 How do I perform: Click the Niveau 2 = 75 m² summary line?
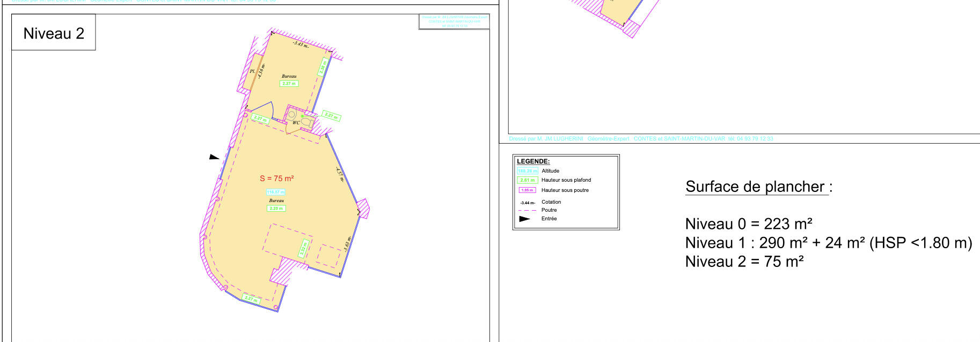tap(744, 261)
